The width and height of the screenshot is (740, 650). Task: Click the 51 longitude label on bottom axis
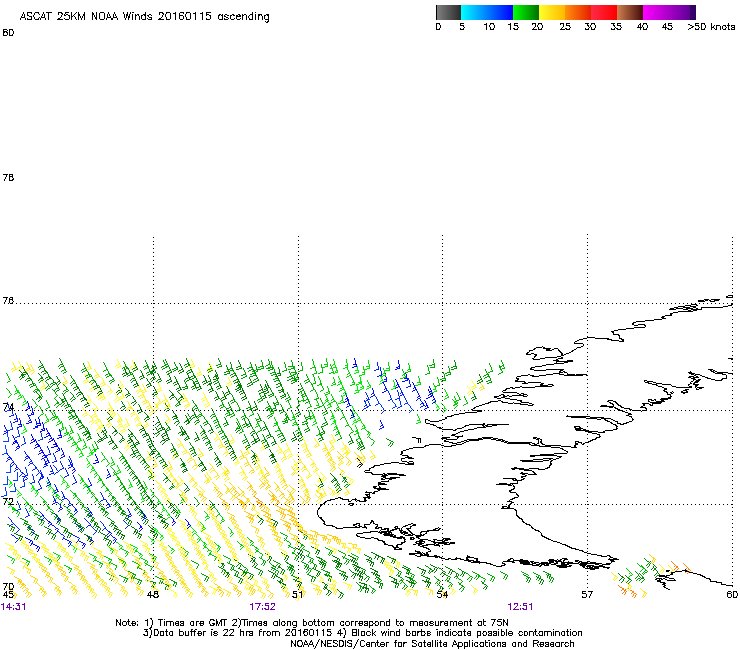297,595
